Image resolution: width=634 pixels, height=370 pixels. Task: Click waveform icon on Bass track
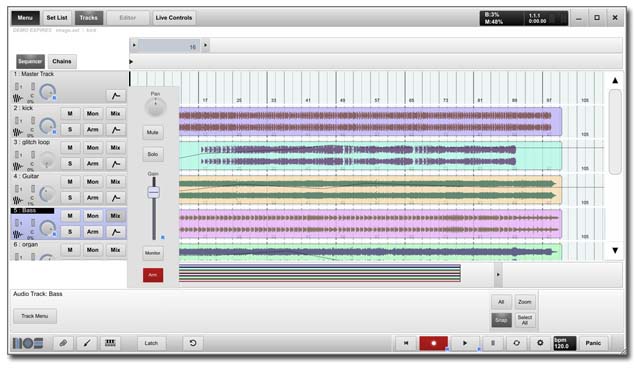(x=17, y=234)
